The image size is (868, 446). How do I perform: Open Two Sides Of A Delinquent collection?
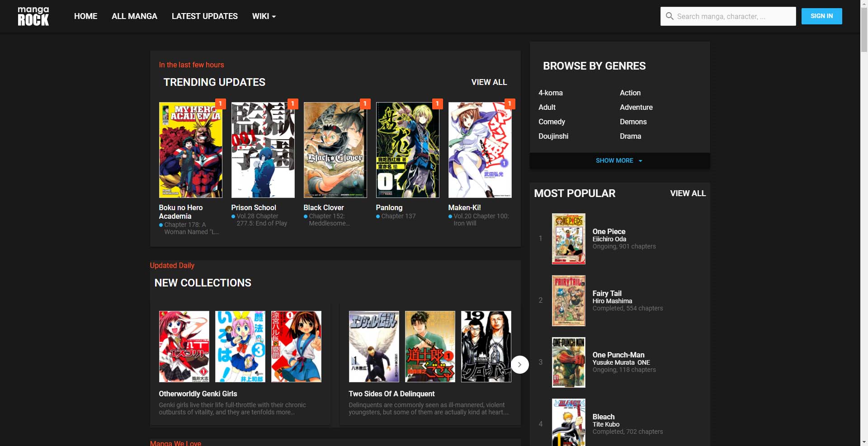[392, 394]
